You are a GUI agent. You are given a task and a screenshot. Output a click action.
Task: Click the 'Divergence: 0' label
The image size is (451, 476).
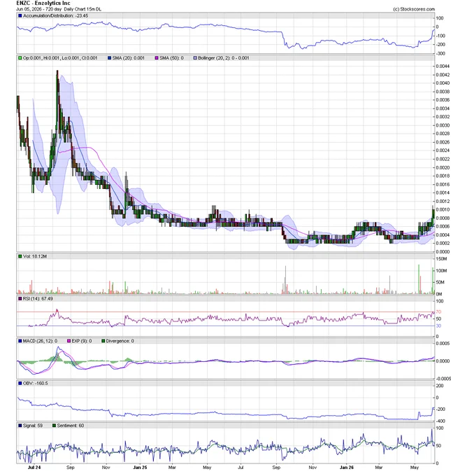pos(120,341)
